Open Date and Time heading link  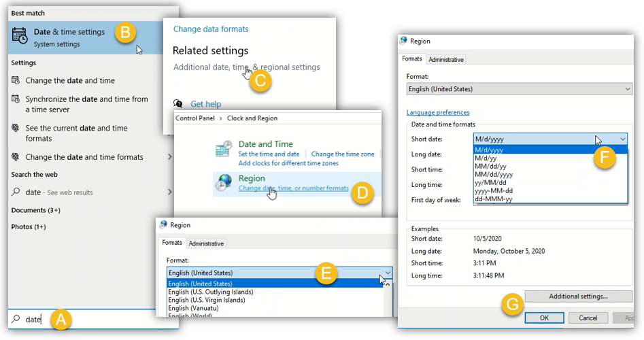tap(266, 144)
